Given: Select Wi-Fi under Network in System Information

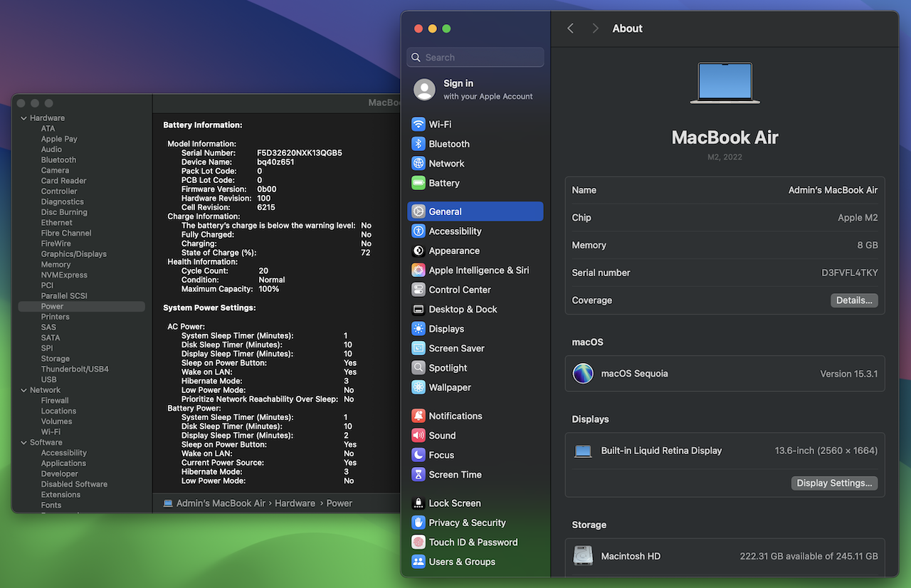Looking at the screenshot, I should click(x=51, y=431).
